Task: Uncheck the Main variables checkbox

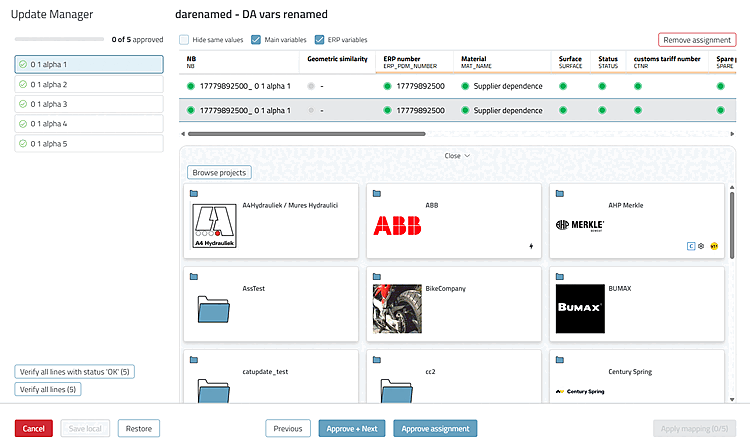Action: point(256,40)
